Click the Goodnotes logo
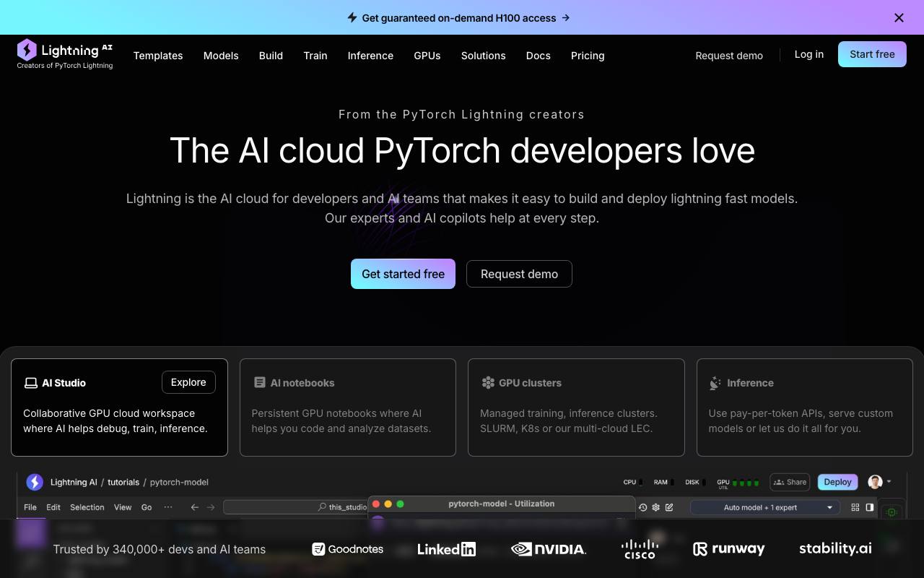 tap(348, 549)
